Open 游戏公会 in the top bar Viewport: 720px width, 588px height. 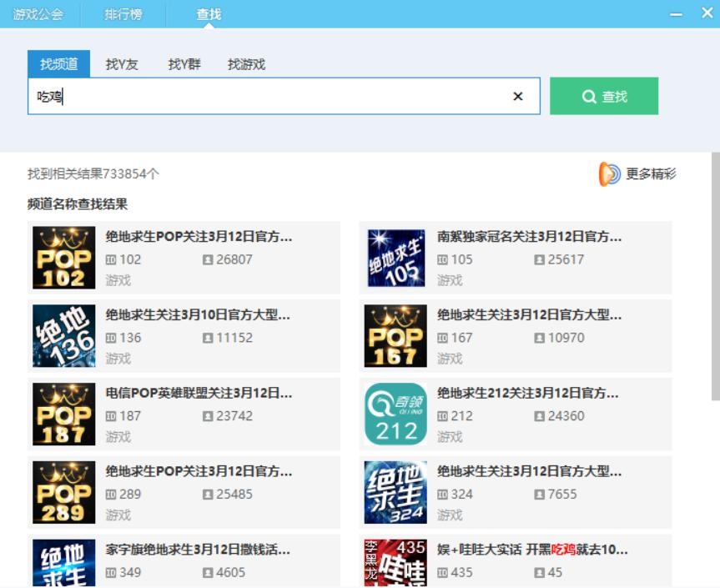[x=38, y=14]
